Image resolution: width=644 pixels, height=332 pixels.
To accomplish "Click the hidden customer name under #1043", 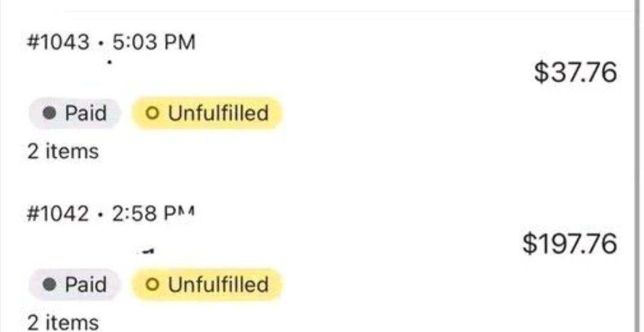I will click(109, 64).
